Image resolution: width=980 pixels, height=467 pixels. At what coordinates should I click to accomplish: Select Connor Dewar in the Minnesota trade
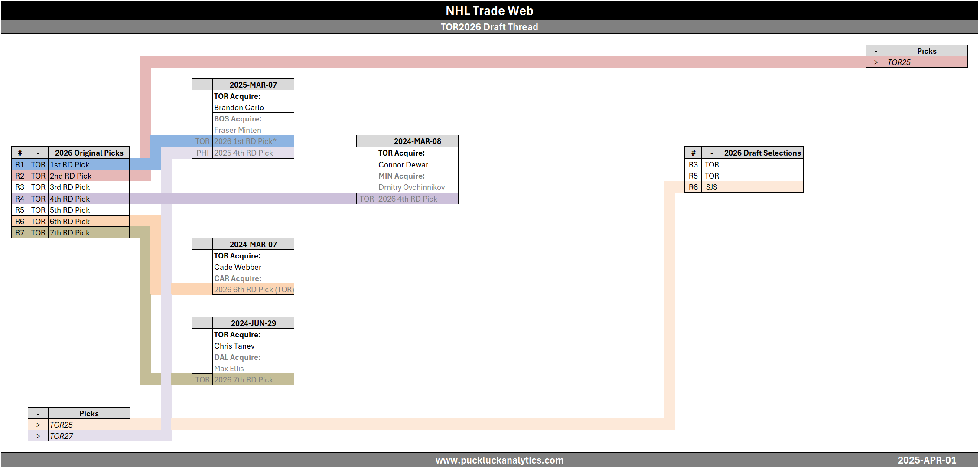point(403,165)
